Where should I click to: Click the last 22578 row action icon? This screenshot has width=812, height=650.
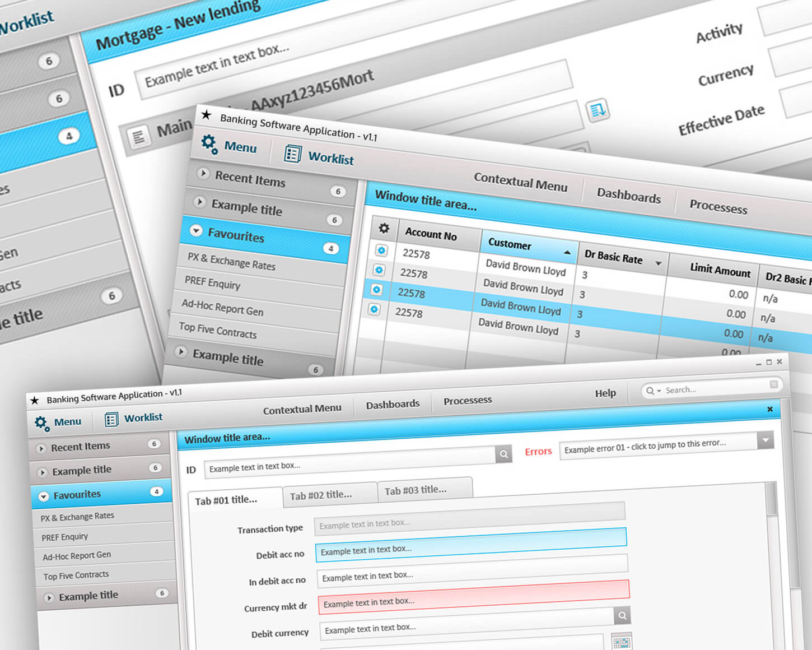pos(374,309)
